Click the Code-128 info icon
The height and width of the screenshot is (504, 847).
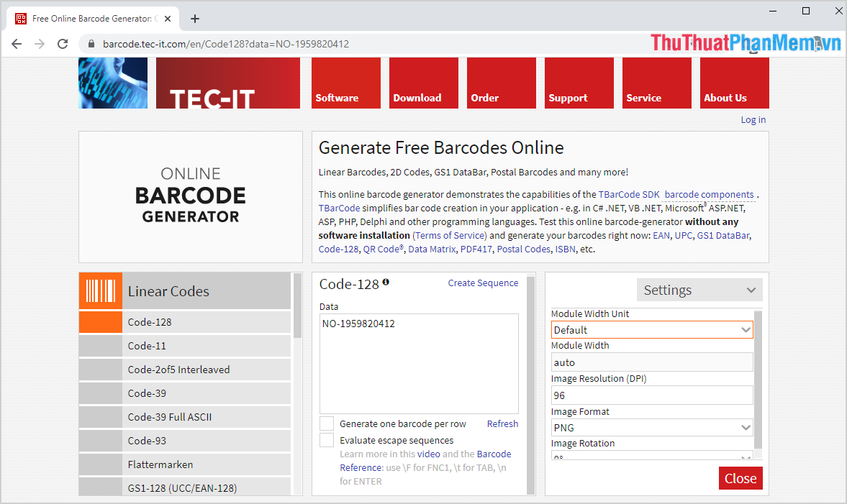(x=386, y=283)
